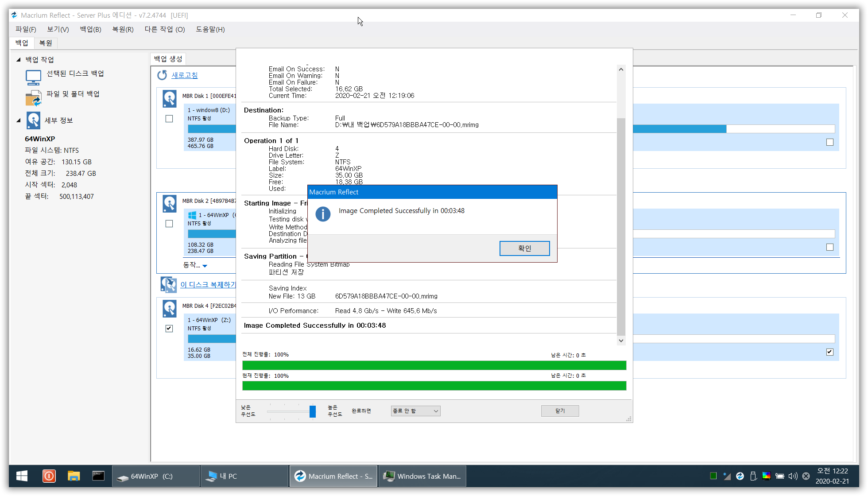
Task: Open the 도움말(H) menu
Action: point(210,29)
